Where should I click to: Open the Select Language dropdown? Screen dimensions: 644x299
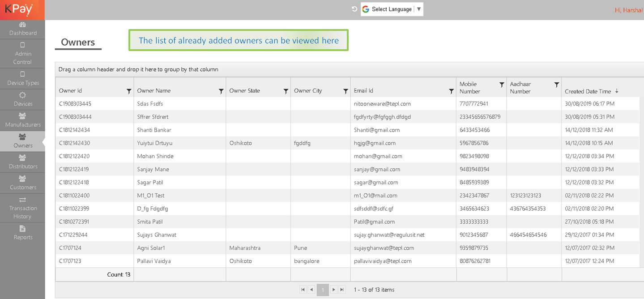click(x=392, y=9)
